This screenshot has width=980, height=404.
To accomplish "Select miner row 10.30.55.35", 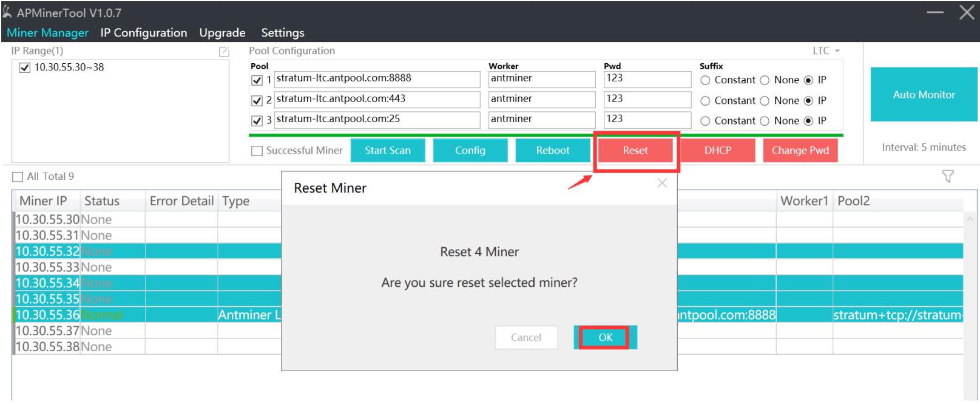I will (488, 299).
